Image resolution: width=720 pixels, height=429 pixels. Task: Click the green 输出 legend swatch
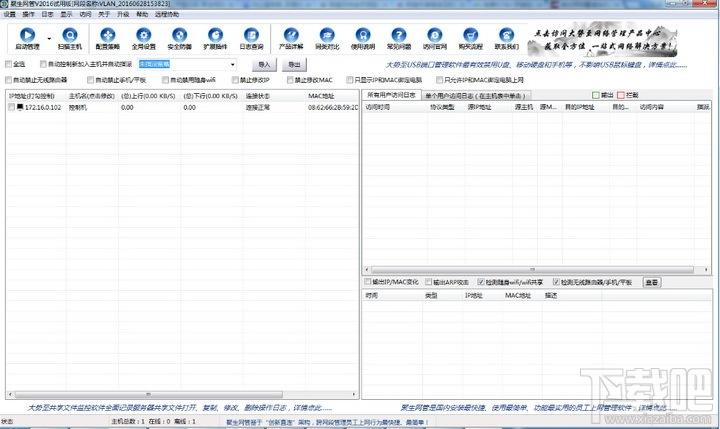click(596, 95)
